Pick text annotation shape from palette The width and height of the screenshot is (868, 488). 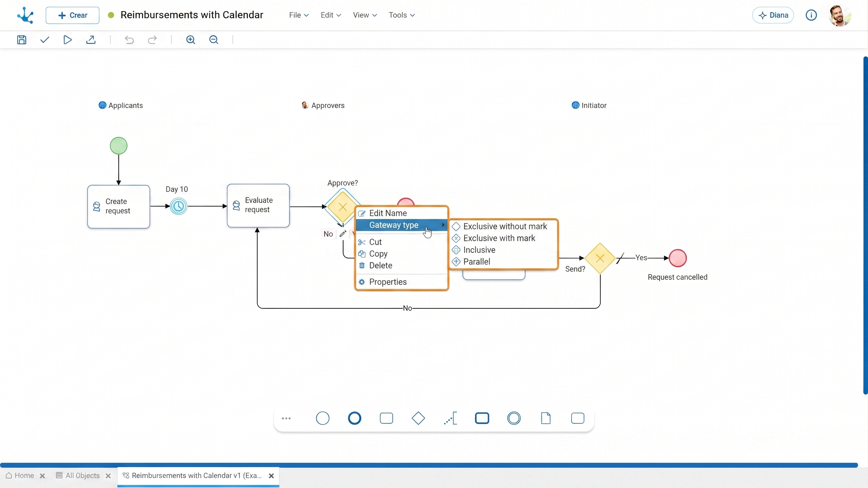pyautogui.click(x=450, y=418)
